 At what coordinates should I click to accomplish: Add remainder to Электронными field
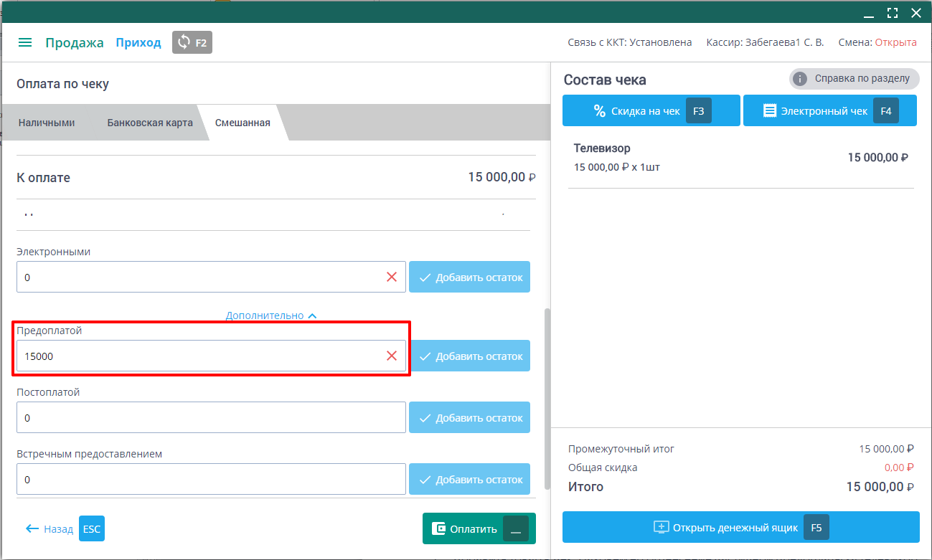pyautogui.click(x=469, y=277)
